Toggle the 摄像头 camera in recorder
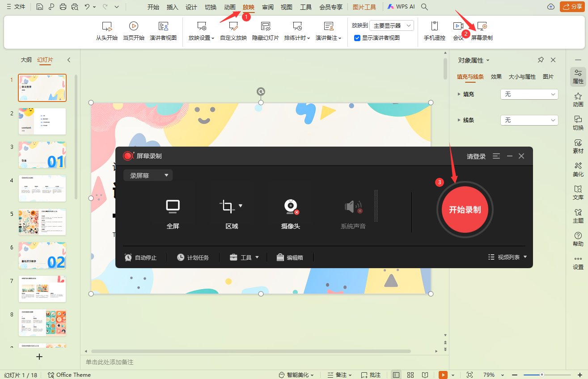Screen dimensions: 588x379 tap(291, 214)
